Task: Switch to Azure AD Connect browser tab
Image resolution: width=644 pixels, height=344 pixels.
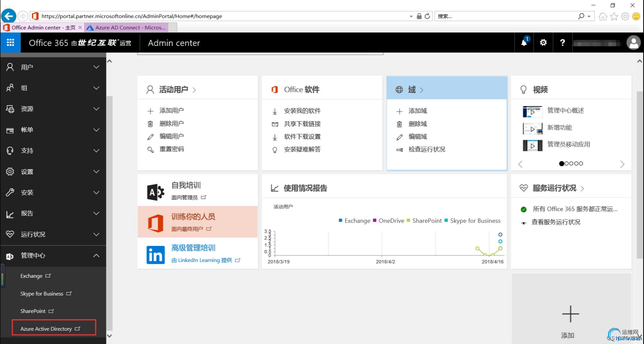Action: [127, 27]
